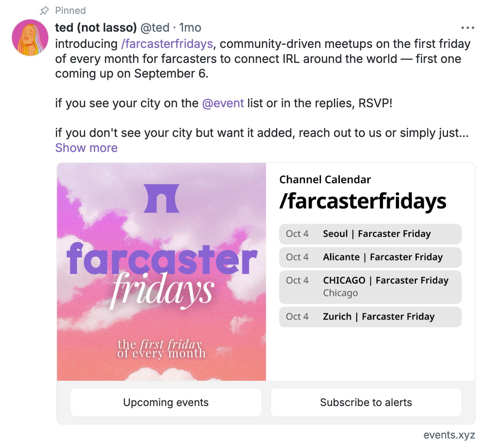Open ted (not lasso) display name
The width and height of the screenshot is (488, 448).
pyautogui.click(x=96, y=28)
